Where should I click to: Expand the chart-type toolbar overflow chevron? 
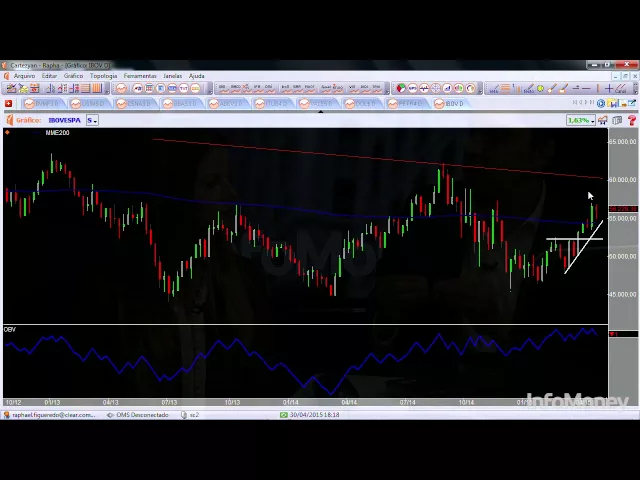pos(210,88)
